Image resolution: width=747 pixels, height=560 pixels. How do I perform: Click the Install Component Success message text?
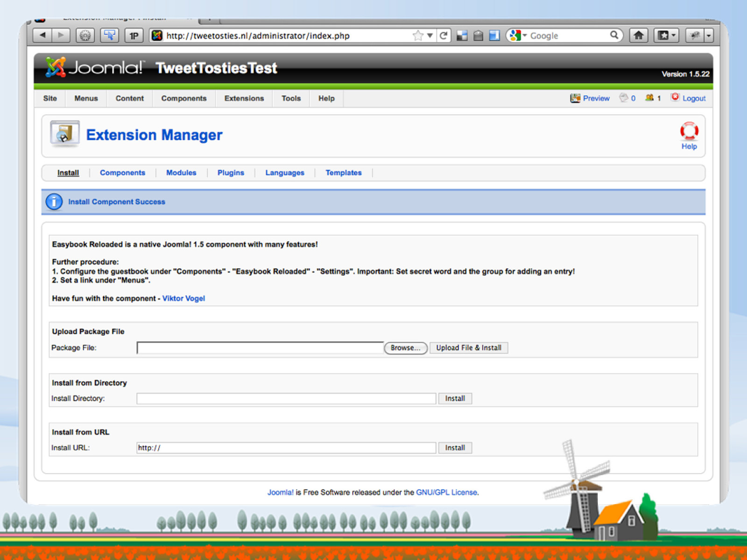click(x=117, y=202)
